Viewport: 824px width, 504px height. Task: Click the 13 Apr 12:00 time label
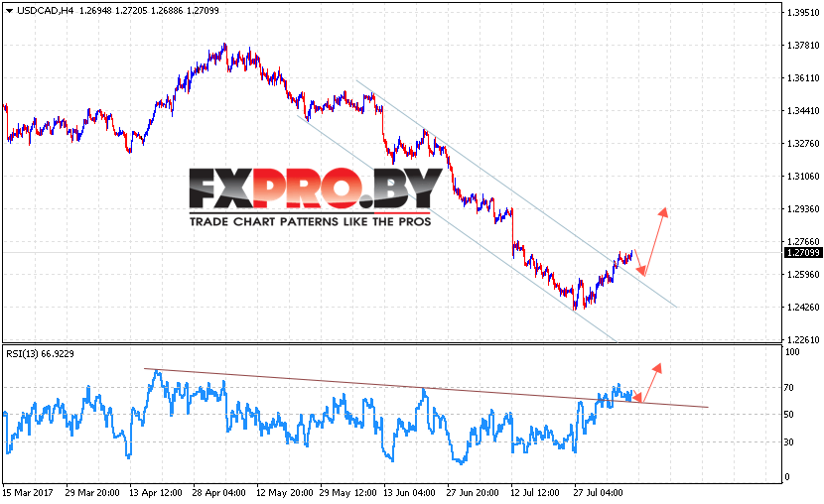point(156,492)
